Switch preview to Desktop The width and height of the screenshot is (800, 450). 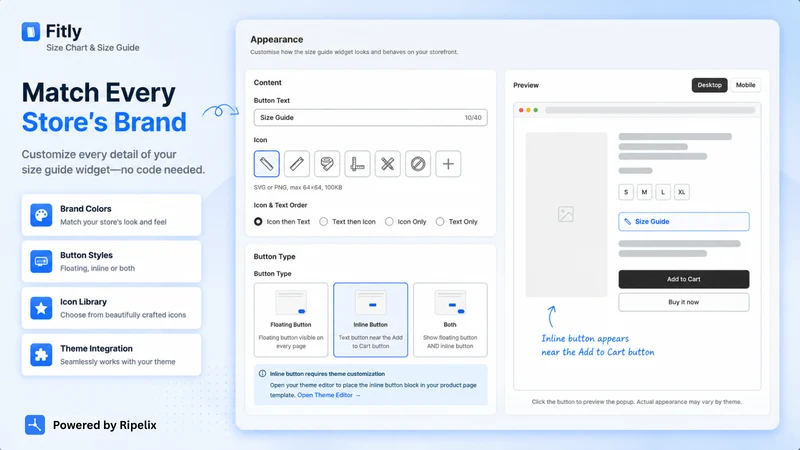(x=709, y=85)
